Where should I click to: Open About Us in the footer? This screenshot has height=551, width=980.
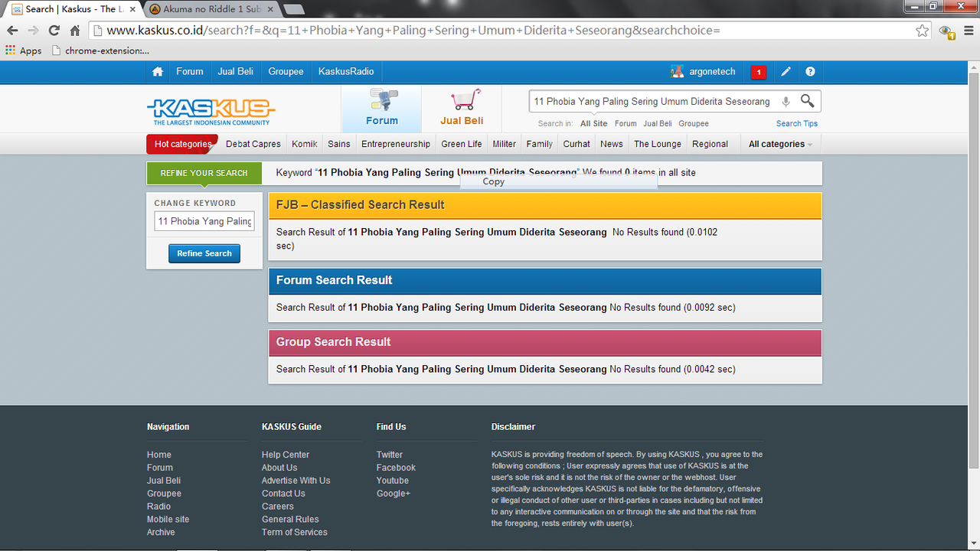(279, 468)
